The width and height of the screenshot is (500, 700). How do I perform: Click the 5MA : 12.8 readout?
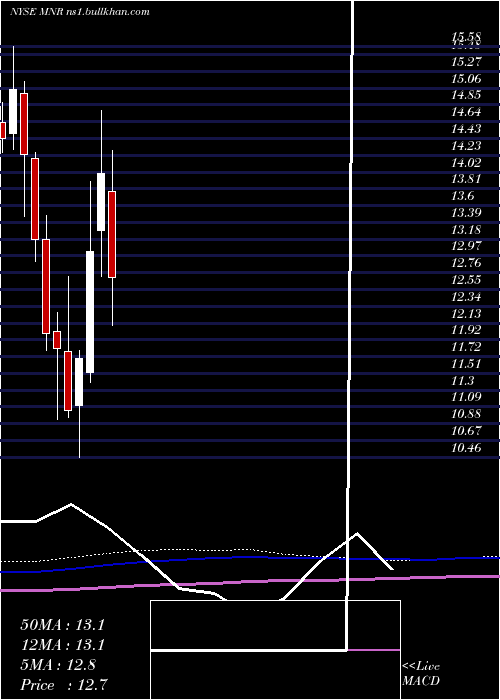pyautogui.click(x=58, y=665)
